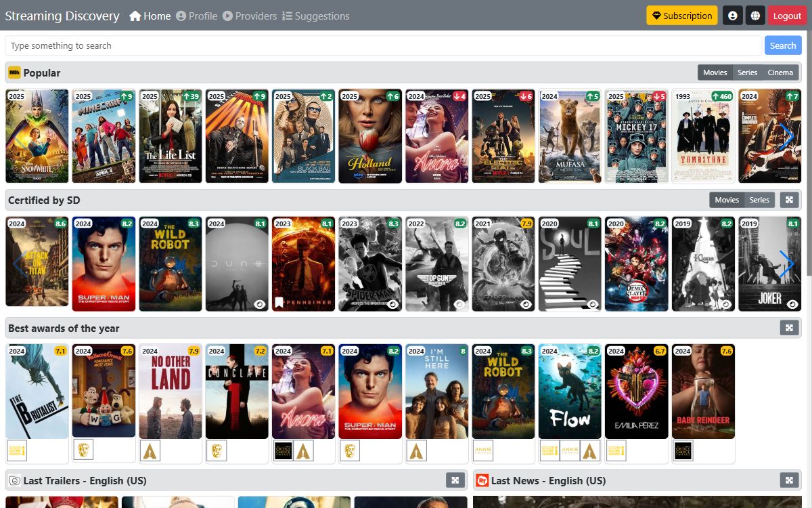Click the Oscar statuette icon under No Other Land
Image resolution: width=812 pixels, height=508 pixels.
[150, 450]
